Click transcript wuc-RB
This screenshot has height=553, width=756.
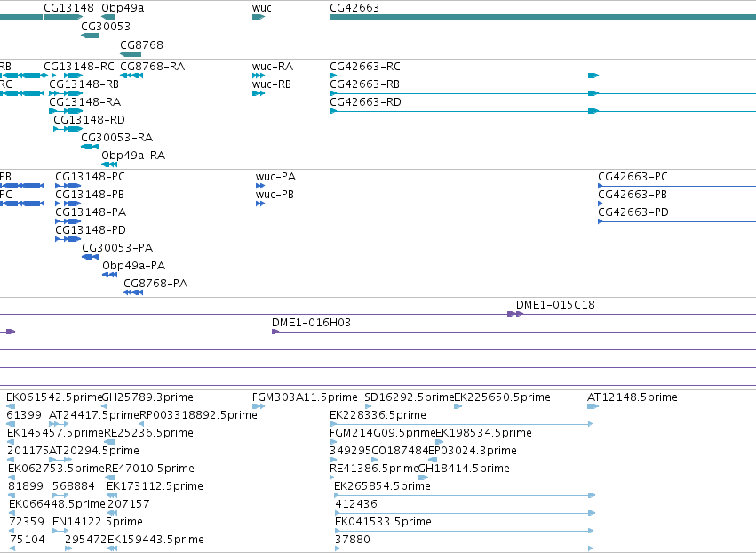pyautogui.click(x=272, y=84)
